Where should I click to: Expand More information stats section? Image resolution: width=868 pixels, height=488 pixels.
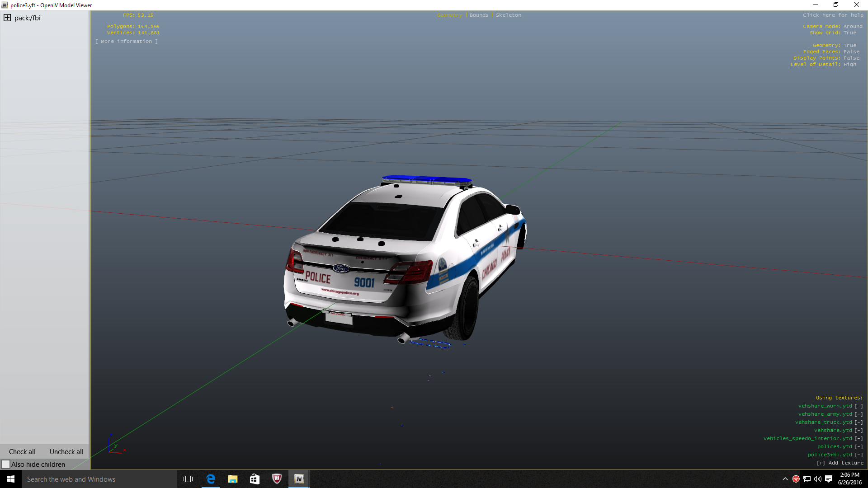pos(127,41)
